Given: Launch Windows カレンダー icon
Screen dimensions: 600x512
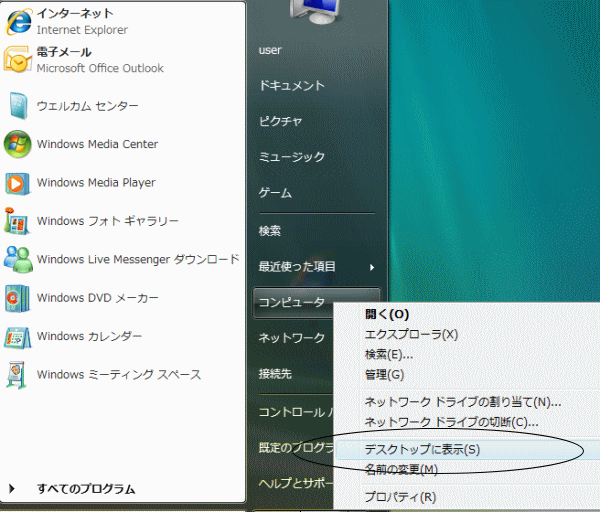Looking at the screenshot, I should [17, 337].
